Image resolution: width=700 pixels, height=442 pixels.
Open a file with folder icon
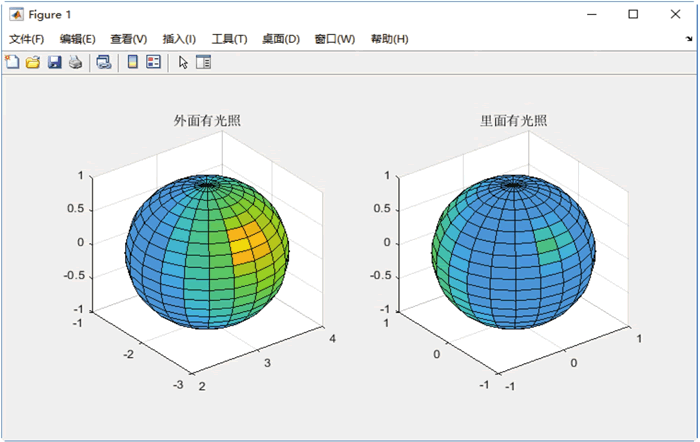[33, 62]
